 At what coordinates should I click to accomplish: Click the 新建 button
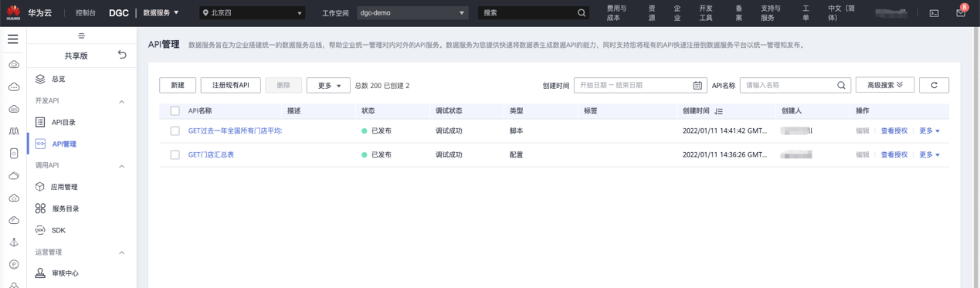point(178,85)
